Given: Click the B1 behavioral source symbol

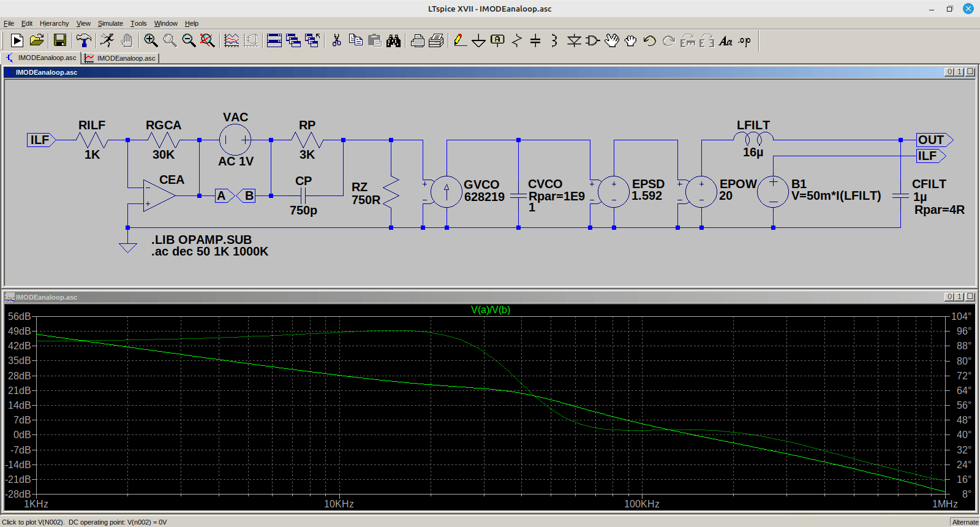Looking at the screenshot, I should click(773, 192).
